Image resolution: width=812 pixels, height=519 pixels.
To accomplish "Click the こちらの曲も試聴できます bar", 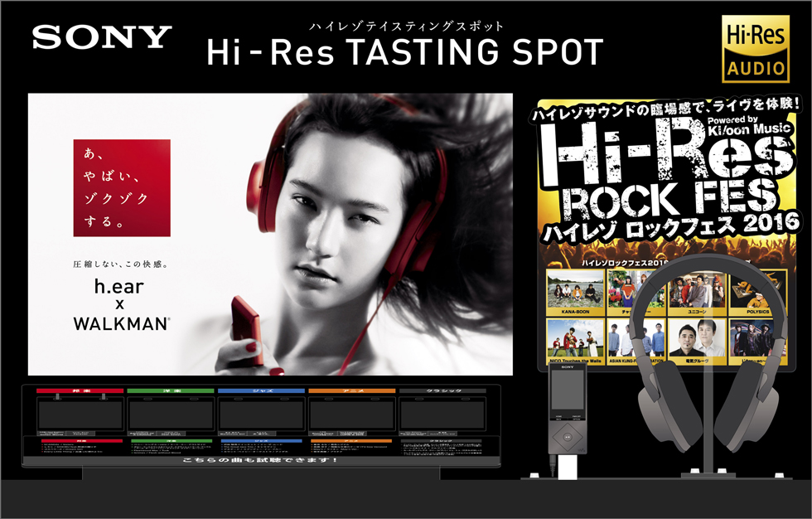I will click(x=264, y=460).
